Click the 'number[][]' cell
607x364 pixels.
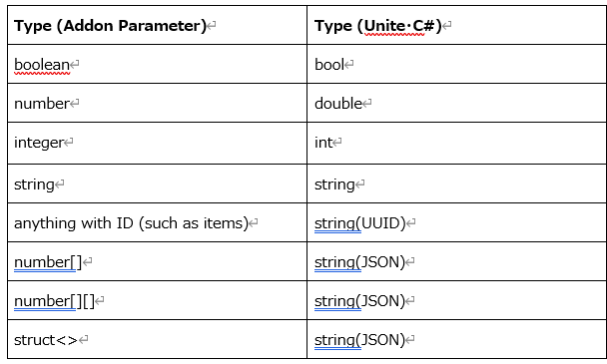click(x=157, y=300)
